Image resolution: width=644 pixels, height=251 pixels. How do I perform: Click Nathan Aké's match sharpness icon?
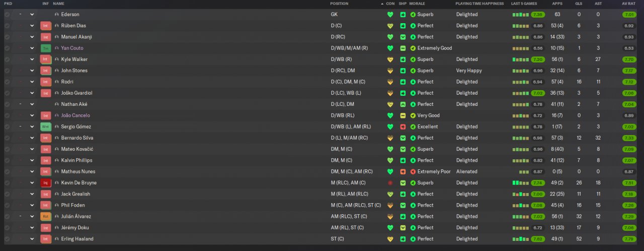click(x=403, y=104)
